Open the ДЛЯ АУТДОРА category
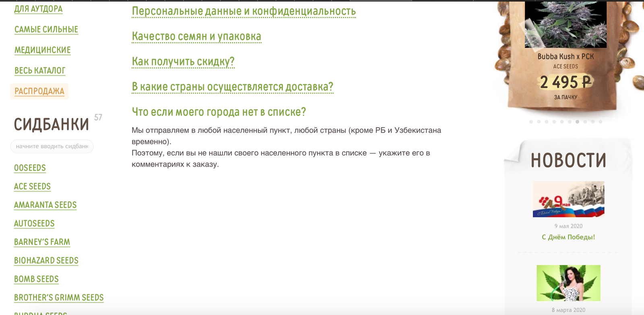This screenshot has height=315, width=644. click(38, 9)
